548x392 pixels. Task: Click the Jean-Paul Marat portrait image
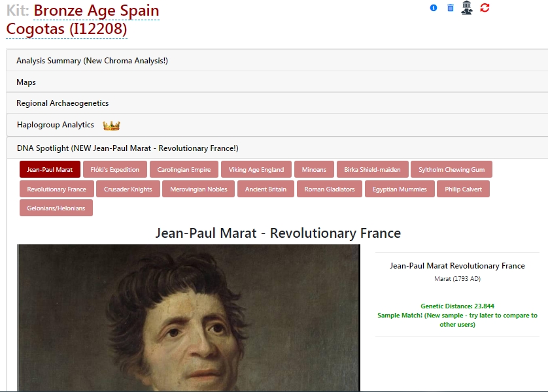[x=188, y=318]
